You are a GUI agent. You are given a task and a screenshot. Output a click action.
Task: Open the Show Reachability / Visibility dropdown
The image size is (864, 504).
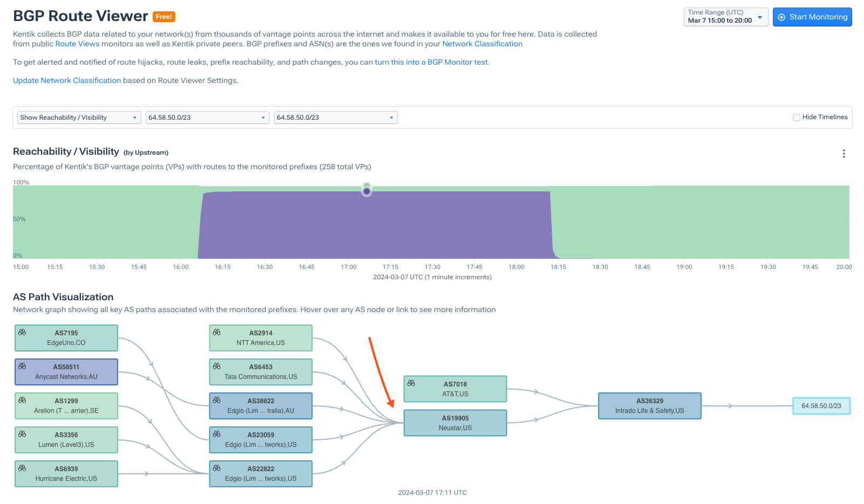[x=79, y=118]
